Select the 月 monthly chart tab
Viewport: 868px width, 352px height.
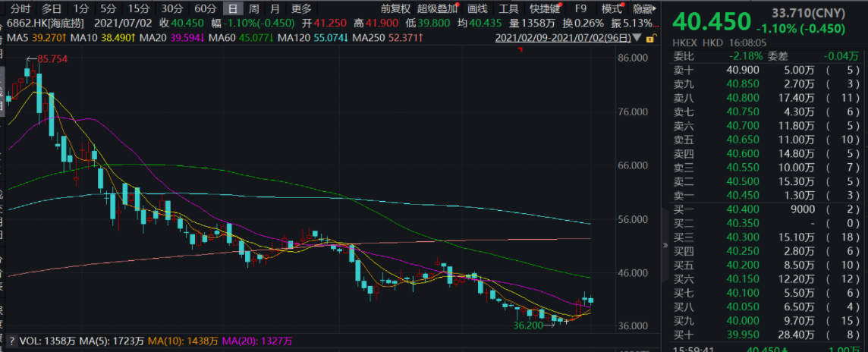point(275,9)
